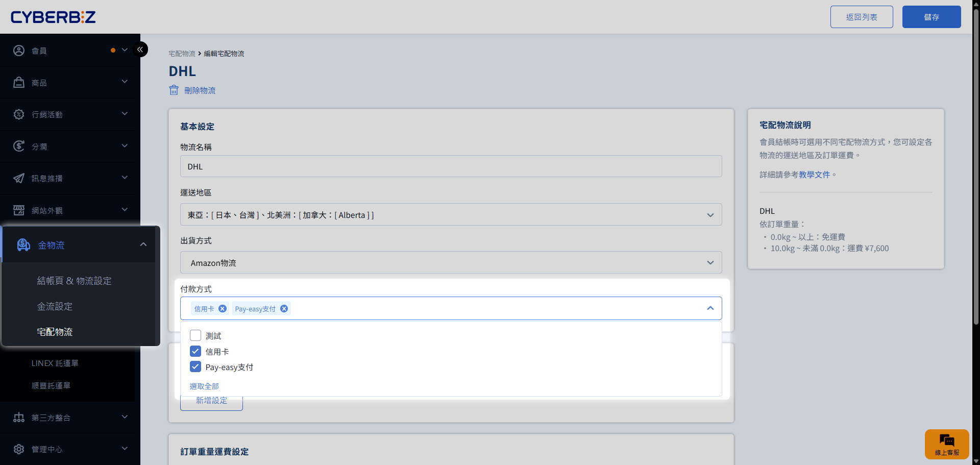This screenshot has height=465, width=980.
Task: Open the 出貨方式 Amazon物流 dropdown
Action: pos(710,263)
